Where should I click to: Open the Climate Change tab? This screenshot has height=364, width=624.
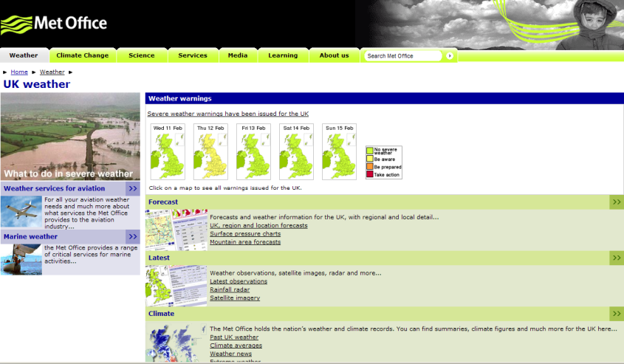tap(83, 55)
